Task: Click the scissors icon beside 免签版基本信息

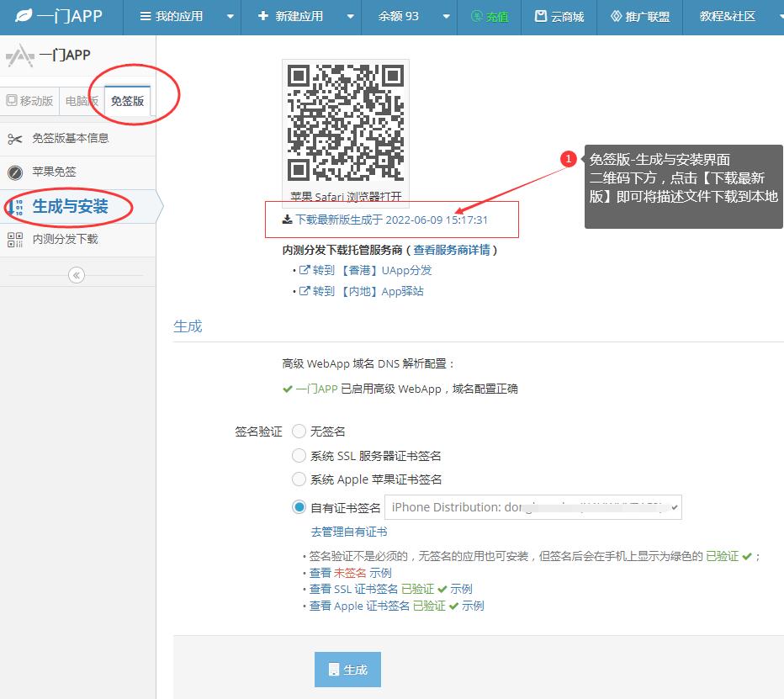Action: point(15,139)
